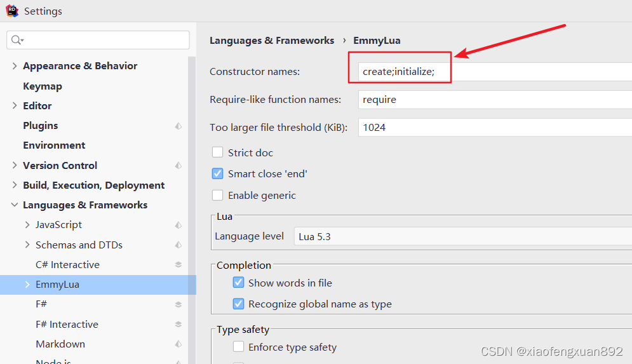
Task: Enable the Strict doc checkbox
Action: pos(217,152)
